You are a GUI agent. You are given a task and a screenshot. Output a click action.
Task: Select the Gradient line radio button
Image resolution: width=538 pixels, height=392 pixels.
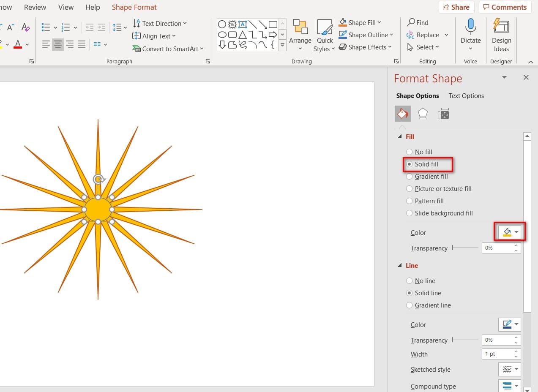[409, 305]
